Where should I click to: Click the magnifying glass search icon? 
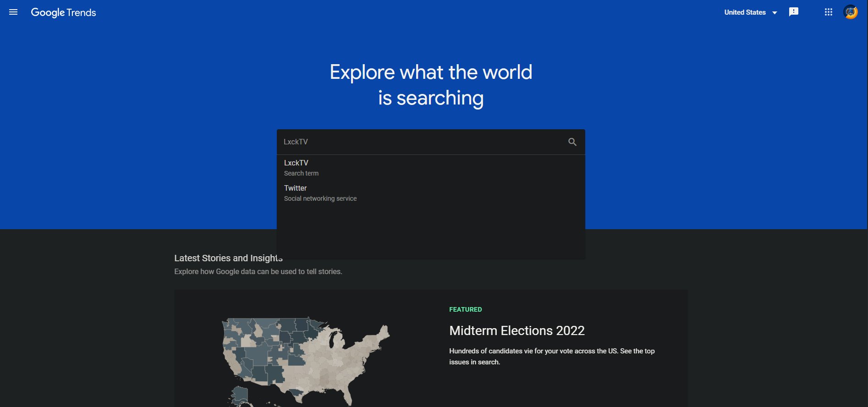point(572,142)
